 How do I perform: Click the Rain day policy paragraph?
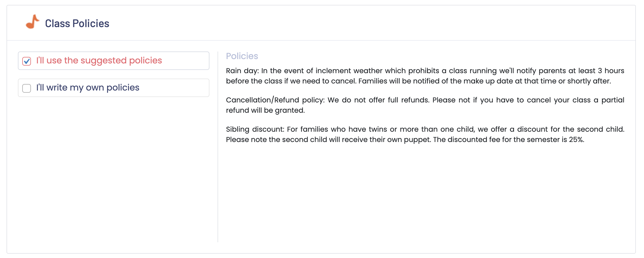(x=425, y=76)
